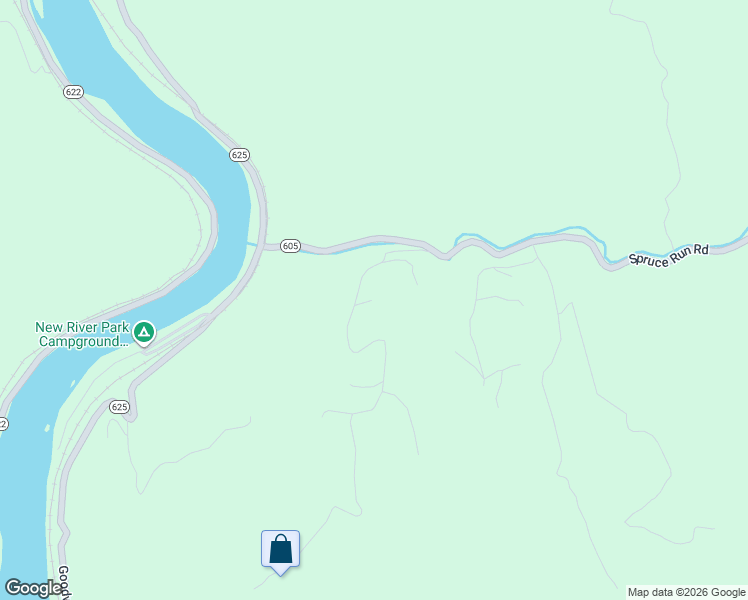Viewport: 748px width, 600px height.
Task: Click the partially cut-off route shield at left edge
Action: [3, 424]
